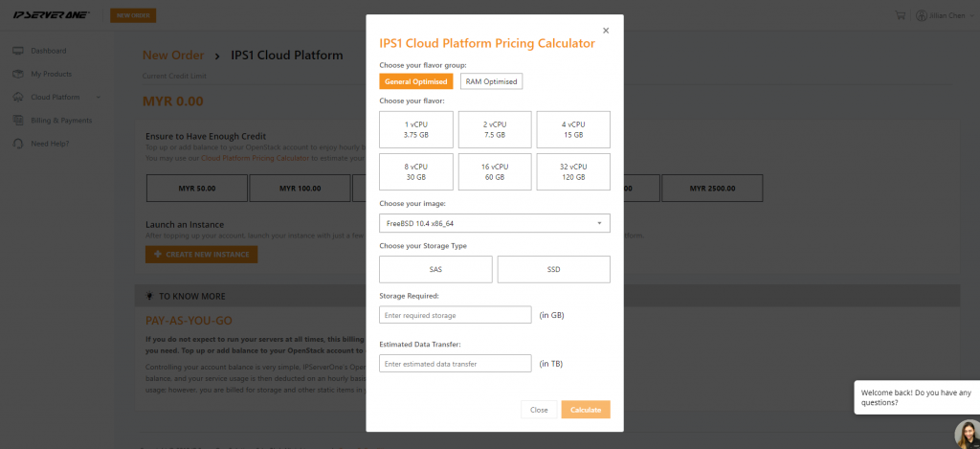Select the General Optimised flavor group
980x449 pixels.
pyautogui.click(x=416, y=82)
